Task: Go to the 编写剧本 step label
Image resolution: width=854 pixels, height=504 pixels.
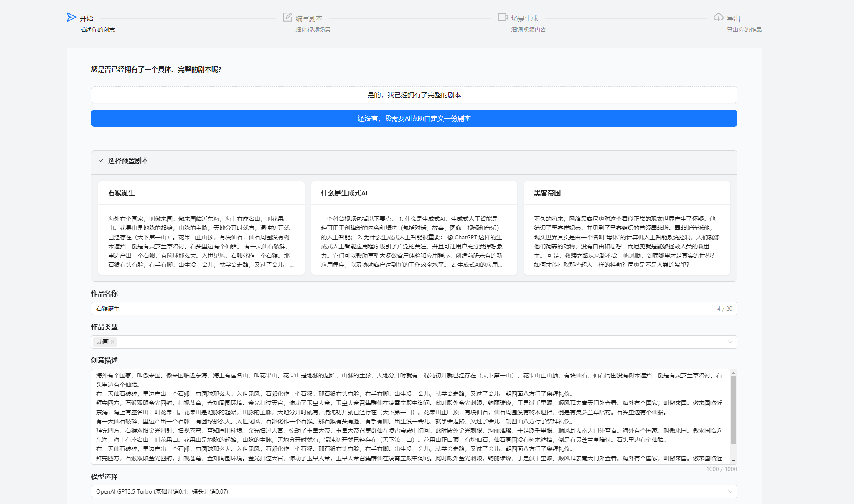Action: click(309, 18)
